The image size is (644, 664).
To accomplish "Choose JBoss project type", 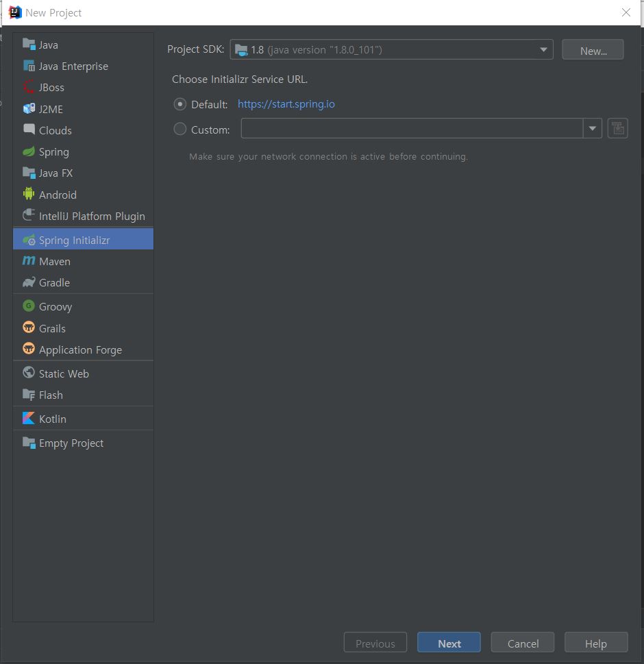I will [x=84, y=87].
